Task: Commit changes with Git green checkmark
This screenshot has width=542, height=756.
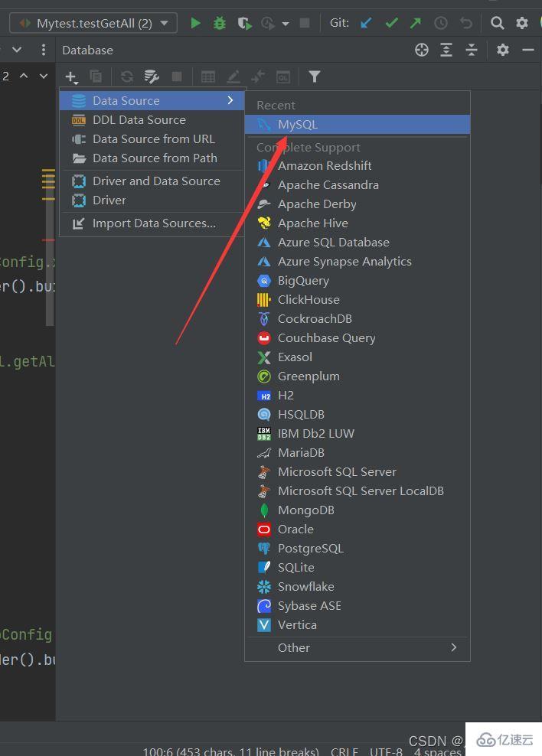Action: (x=391, y=23)
